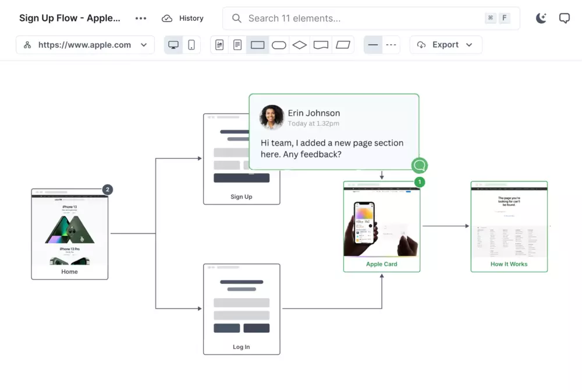Image resolution: width=582 pixels, height=392 pixels.
Task: Select the rectangle shape tool
Action: tap(257, 45)
